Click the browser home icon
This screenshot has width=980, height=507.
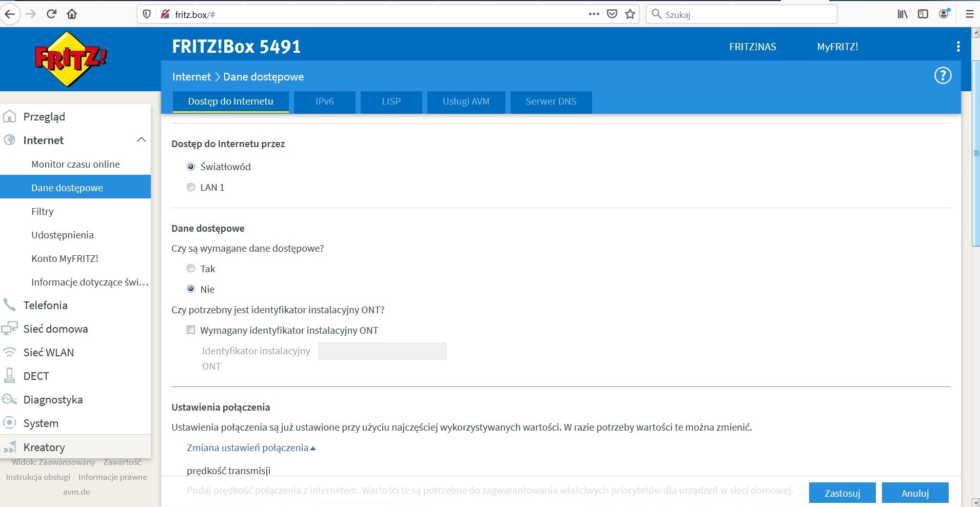coord(72,14)
